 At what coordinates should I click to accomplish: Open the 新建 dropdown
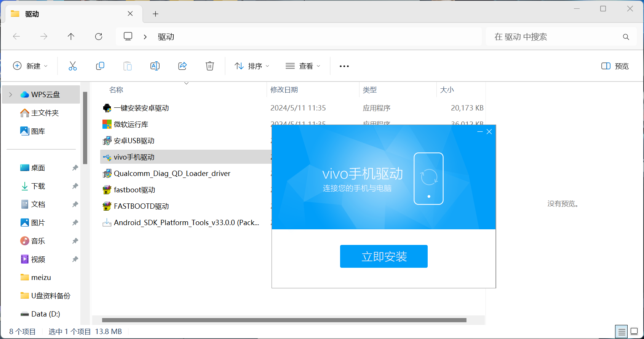[x=30, y=66]
